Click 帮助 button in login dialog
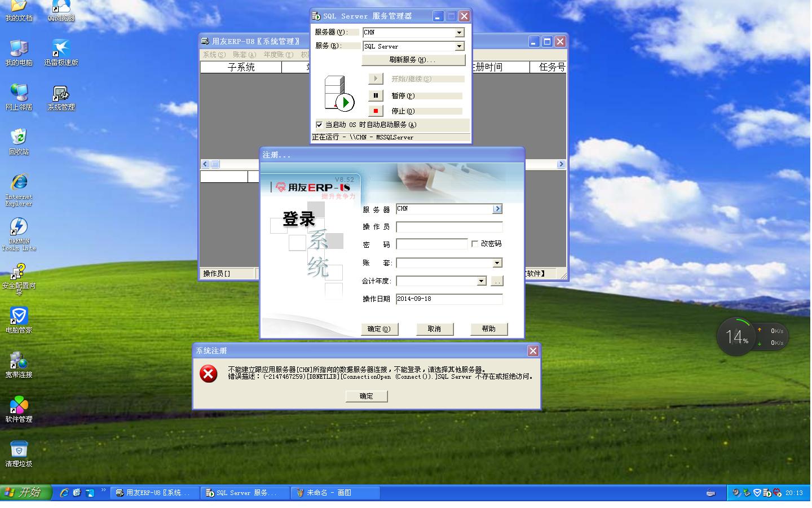Screen dimensions: 812x508 coord(489,329)
